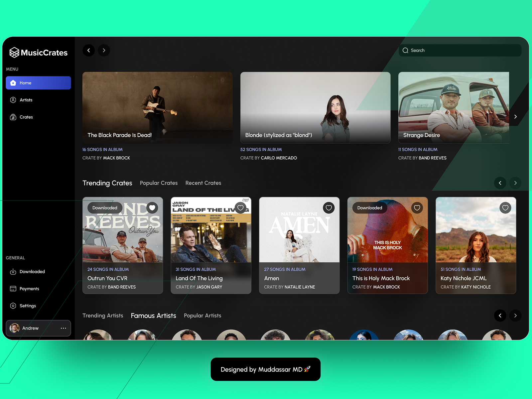
Task: Switch to the Famous Artists tab
Action: [x=153, y=316]
